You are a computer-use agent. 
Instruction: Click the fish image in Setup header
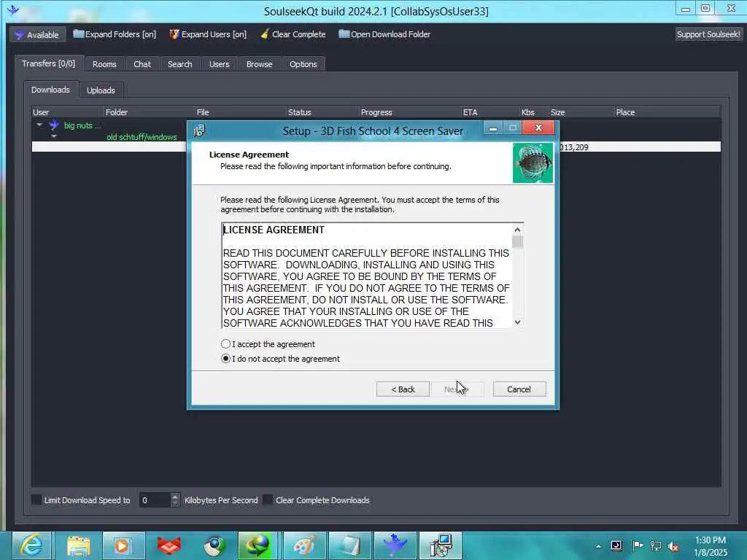[533, 163]
